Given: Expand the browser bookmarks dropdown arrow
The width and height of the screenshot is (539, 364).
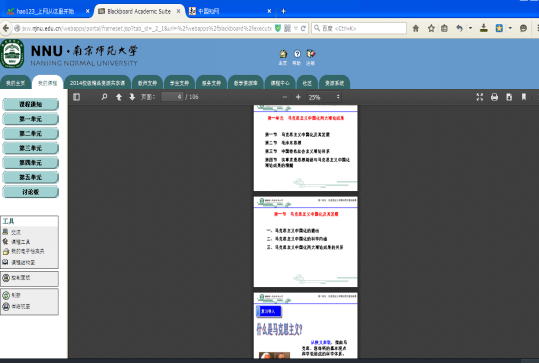Looking at the screenshot, I should tap(510, 28).
